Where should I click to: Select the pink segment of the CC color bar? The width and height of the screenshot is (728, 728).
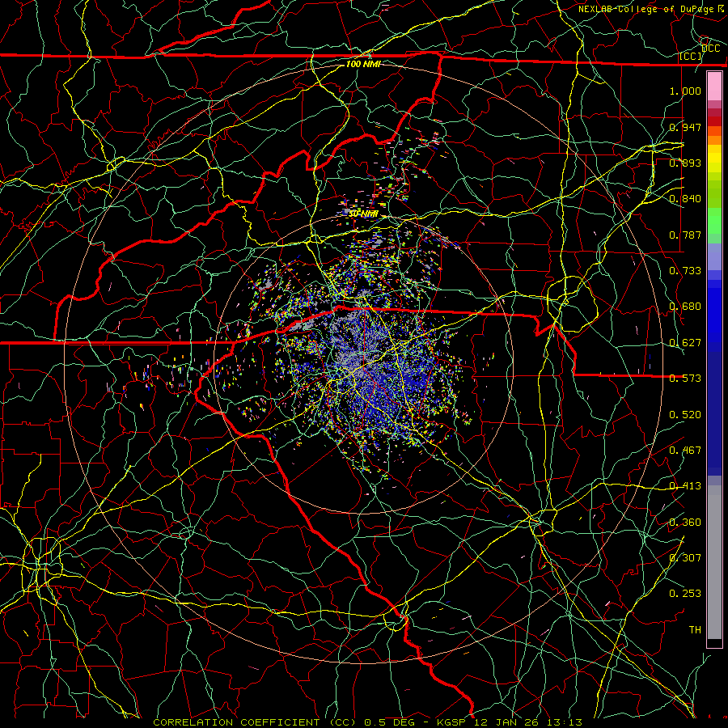coord(714,86)
